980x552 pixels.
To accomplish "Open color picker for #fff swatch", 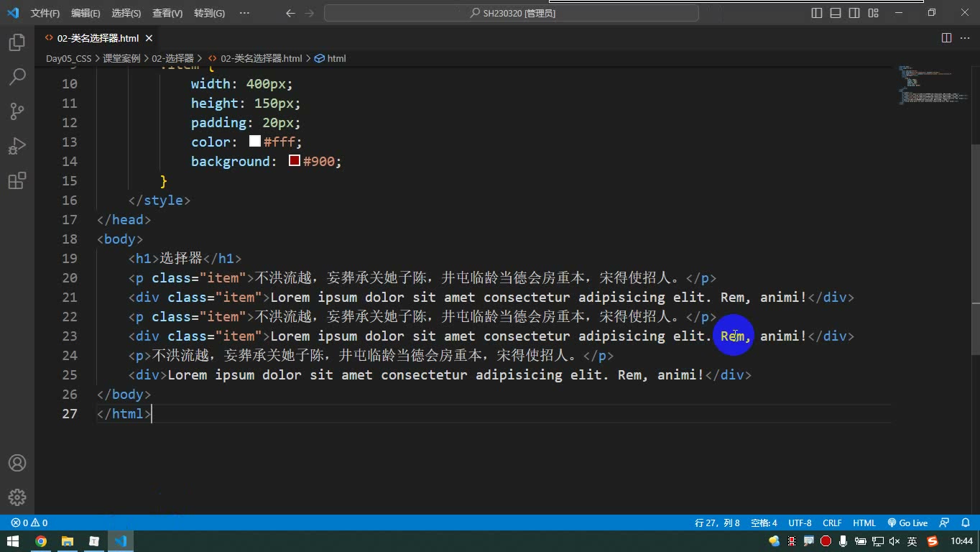I will click(255, 141).
